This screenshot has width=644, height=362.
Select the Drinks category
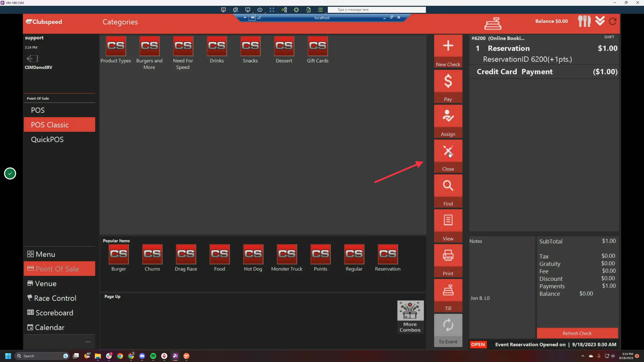(x=217, y=50)
